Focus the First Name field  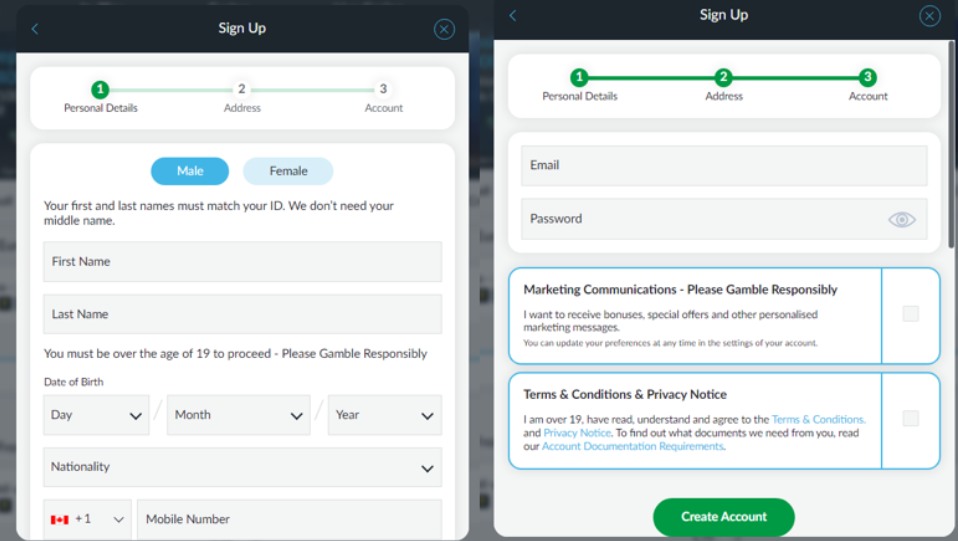[243, 262]
